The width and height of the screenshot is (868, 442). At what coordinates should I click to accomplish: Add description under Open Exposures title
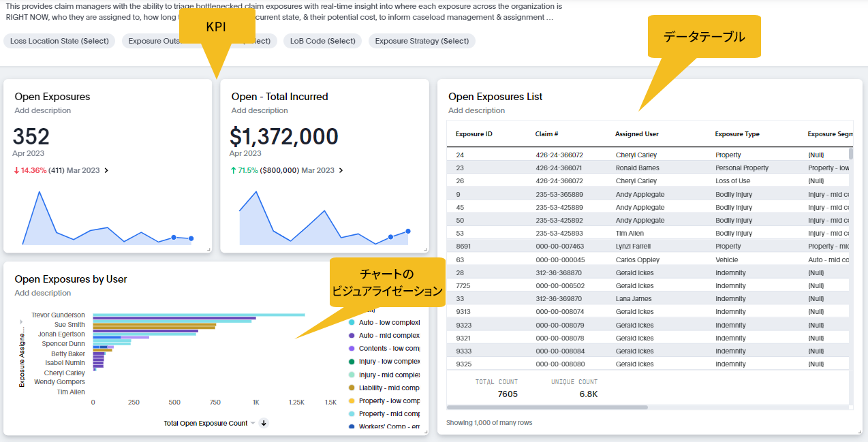click(x=43, y=110)
